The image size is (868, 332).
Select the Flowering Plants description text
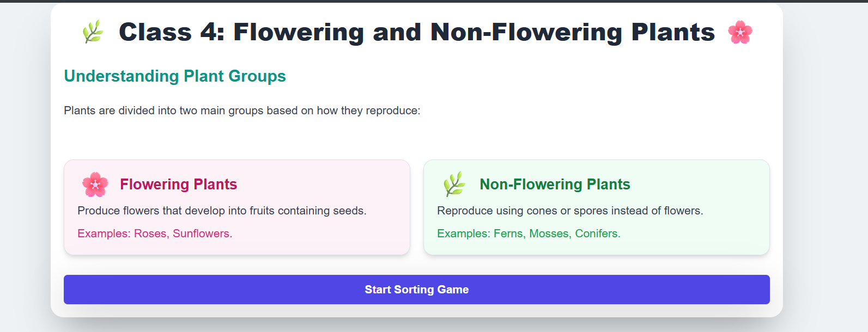point(222,210)
